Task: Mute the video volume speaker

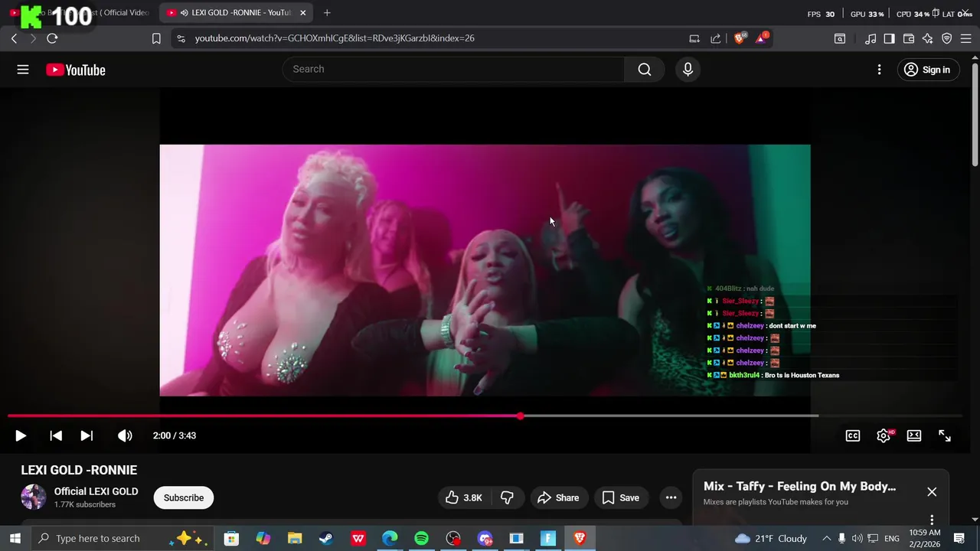Action: click(x=125, y=435)
